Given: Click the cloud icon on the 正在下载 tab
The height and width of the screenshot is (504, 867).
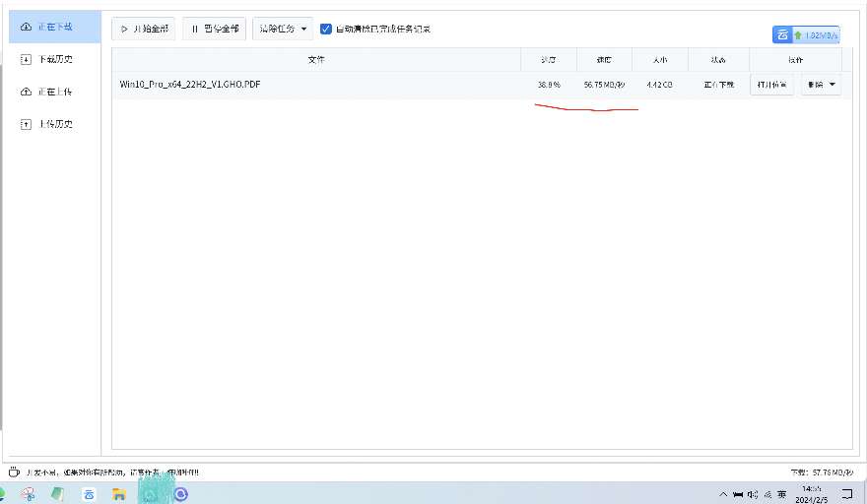Looking at the screenshot, I should [x=26, y=27].
